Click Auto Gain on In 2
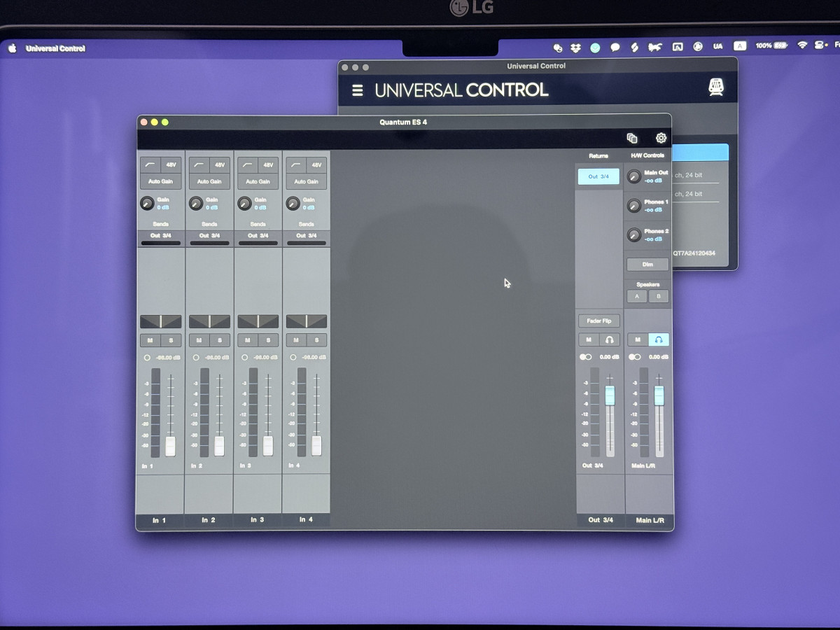840x630 pixels. 209,181
